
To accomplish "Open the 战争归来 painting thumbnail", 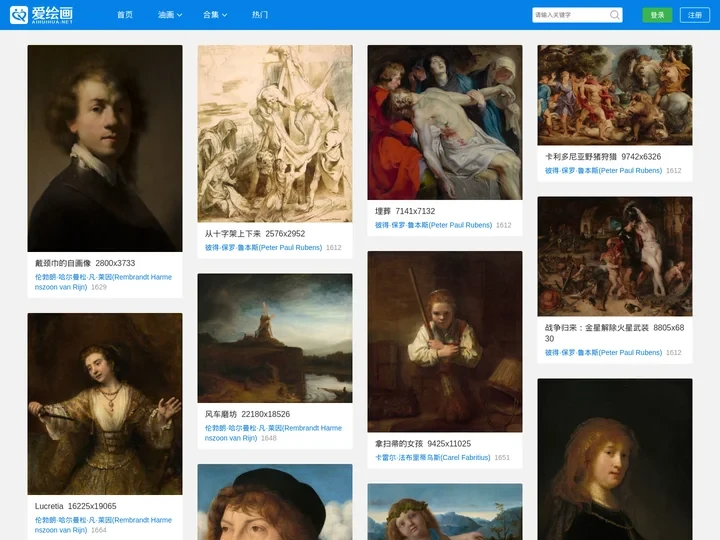I will (615, 256).
